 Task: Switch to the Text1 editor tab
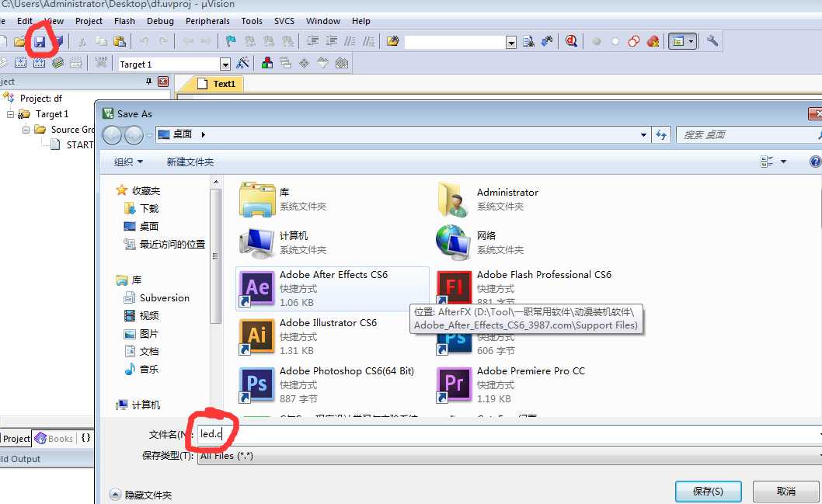pos(216,84)
